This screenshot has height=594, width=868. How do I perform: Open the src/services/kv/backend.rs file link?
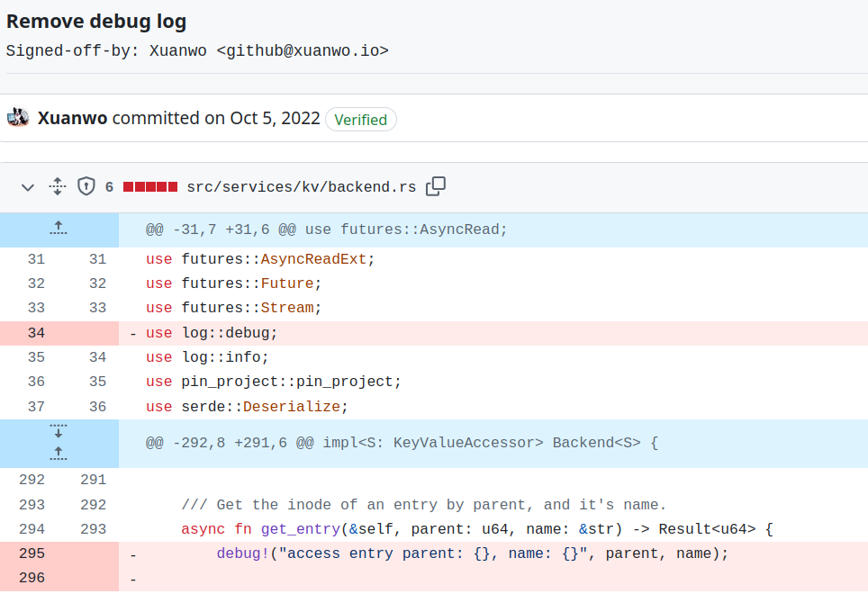tap(301, 187)
